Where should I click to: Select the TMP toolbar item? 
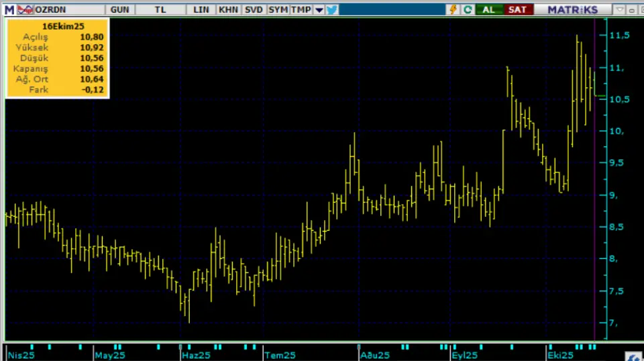(x=301, y=9)
